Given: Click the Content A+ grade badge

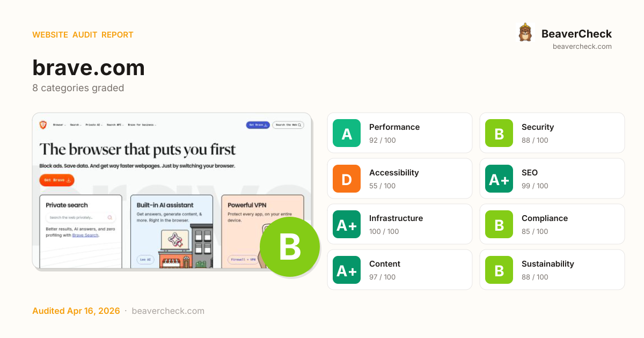Looking at the screenshot, I should pos(347,270).
